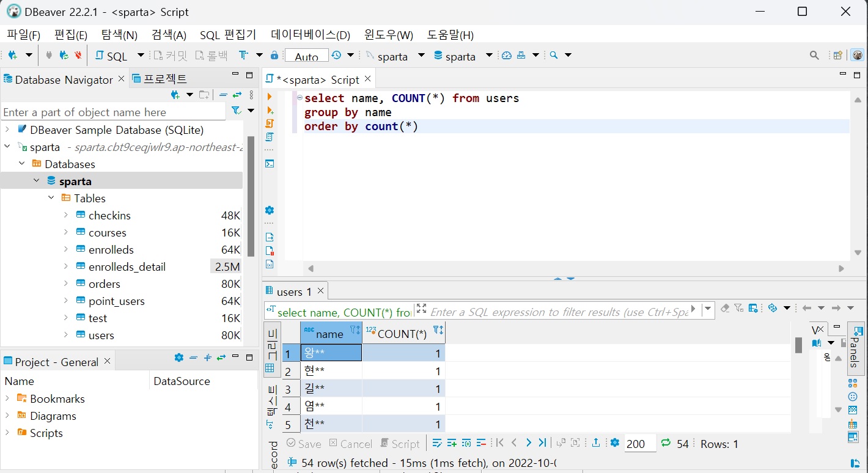This screenshot has height=473, width=868.
Task: Open the 편집(E) menu
Action: (x=70, y=35)
